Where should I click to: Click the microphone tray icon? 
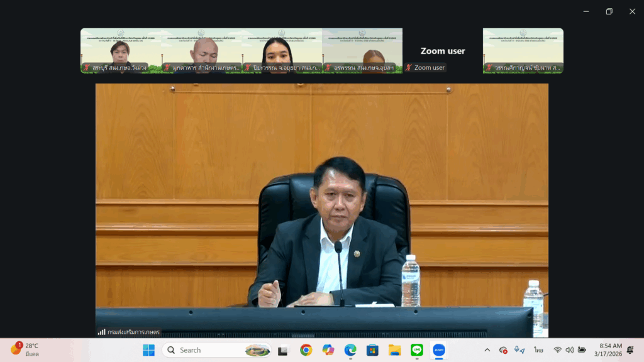pyautogui.click(x=519, y=350)
